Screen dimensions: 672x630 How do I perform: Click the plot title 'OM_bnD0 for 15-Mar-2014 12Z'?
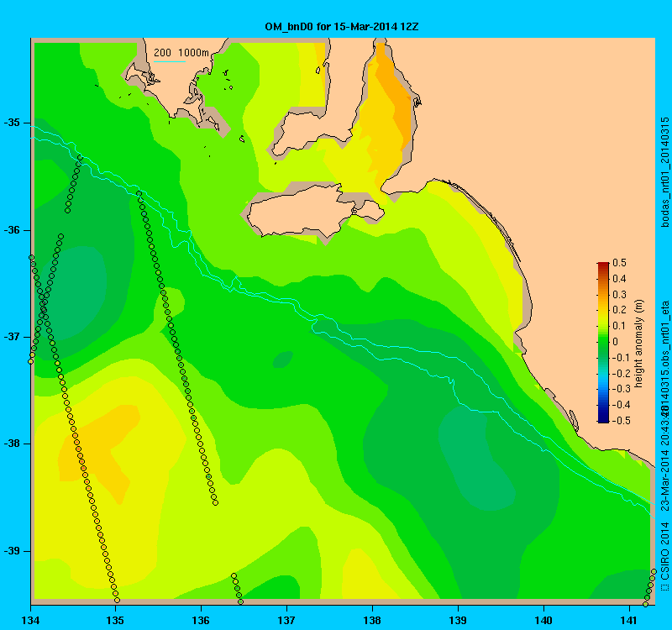click(x=342, y=27)
